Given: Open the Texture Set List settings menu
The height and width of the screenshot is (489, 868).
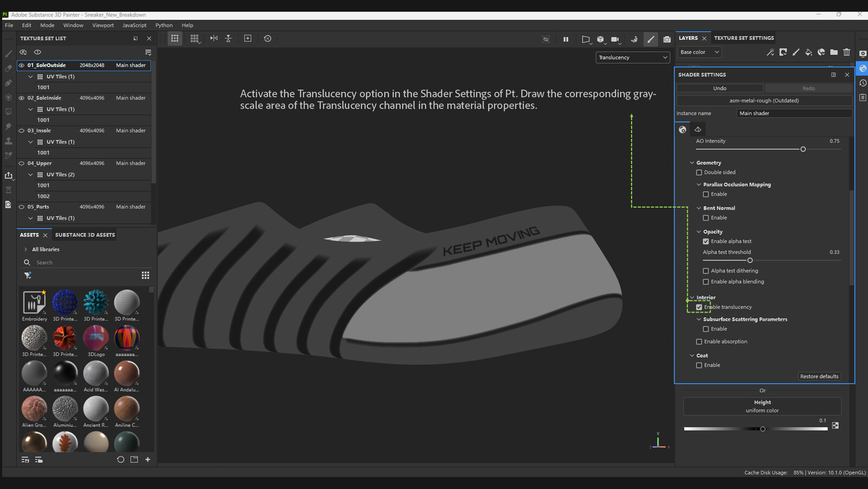Looking at the screenshot, I should pos(148,53).
